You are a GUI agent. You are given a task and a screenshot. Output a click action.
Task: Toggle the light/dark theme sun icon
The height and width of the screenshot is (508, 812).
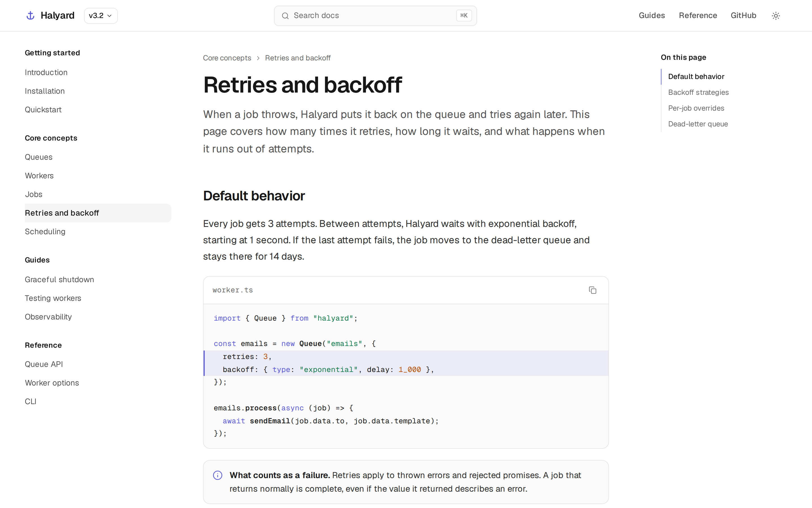tap(775, 16)
